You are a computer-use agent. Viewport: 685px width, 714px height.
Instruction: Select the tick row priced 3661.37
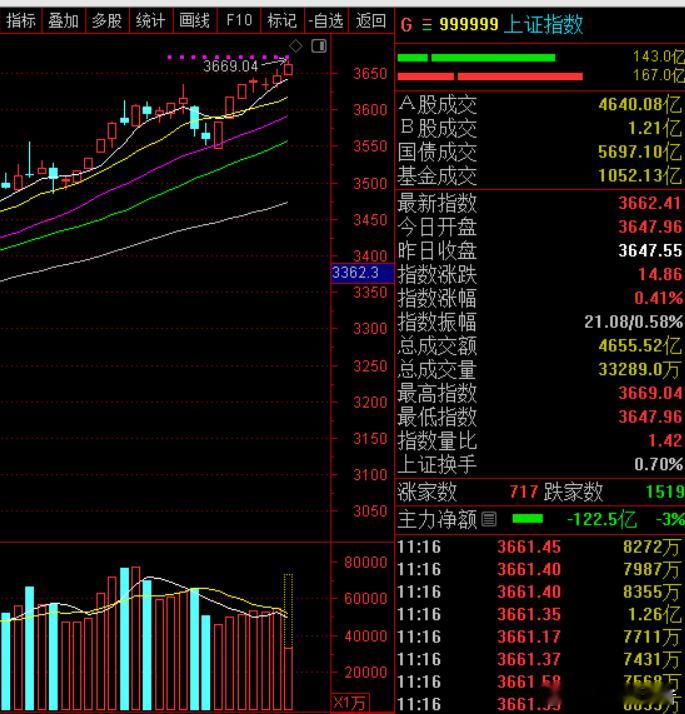point(540,660)
